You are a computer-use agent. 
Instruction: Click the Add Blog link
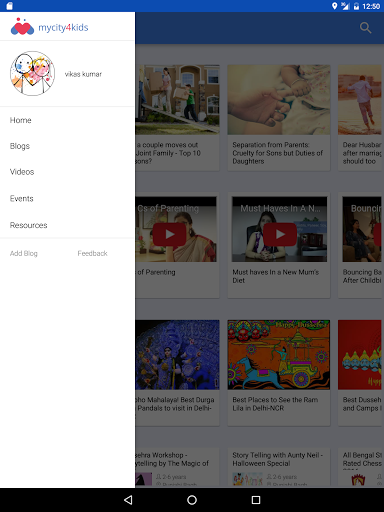24,253
